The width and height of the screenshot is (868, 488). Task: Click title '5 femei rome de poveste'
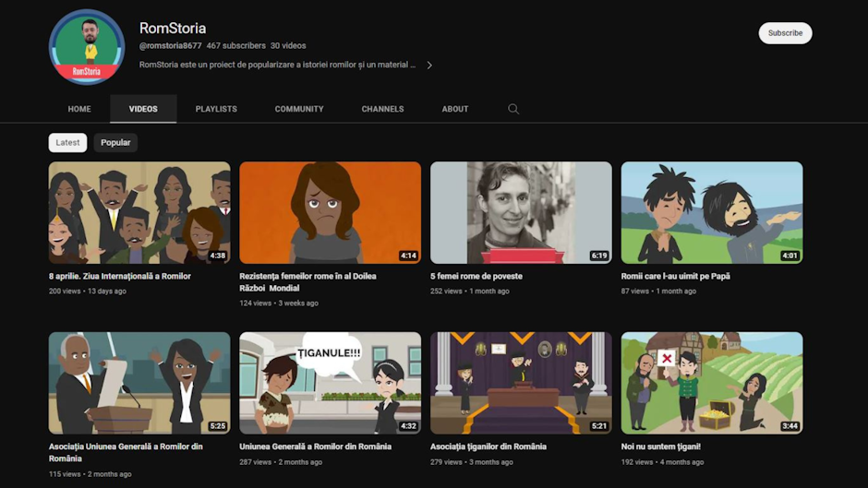pos(476,276)
